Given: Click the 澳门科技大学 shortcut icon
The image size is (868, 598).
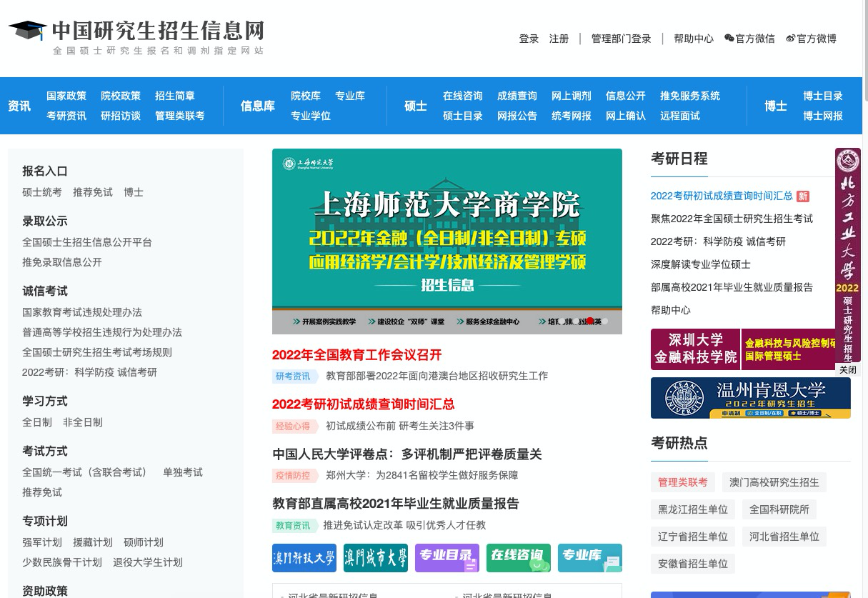Looking at the screenshot, I should click(x=304, y=558).
